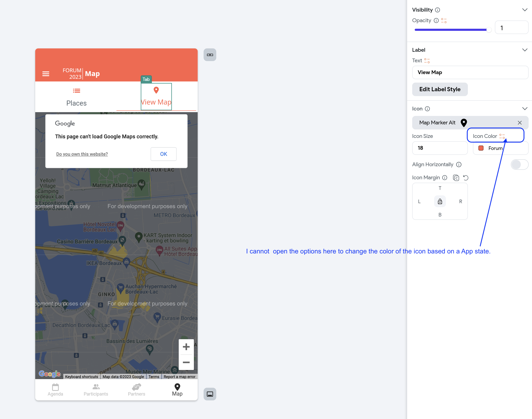Open the 'Do you own this website?' link
The width and height of the screenshot is (532, 419).
pyautogui.click(x=82, y=154)
